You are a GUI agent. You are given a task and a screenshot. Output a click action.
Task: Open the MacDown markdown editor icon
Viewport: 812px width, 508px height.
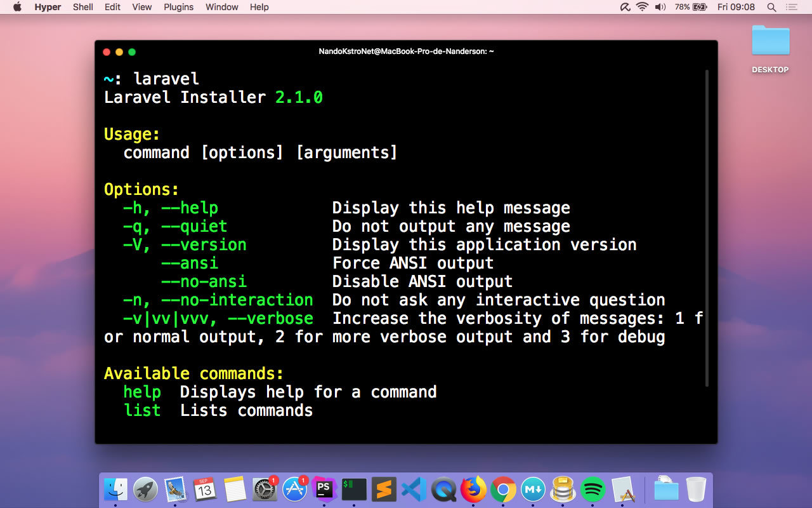(x=533, y=490)
